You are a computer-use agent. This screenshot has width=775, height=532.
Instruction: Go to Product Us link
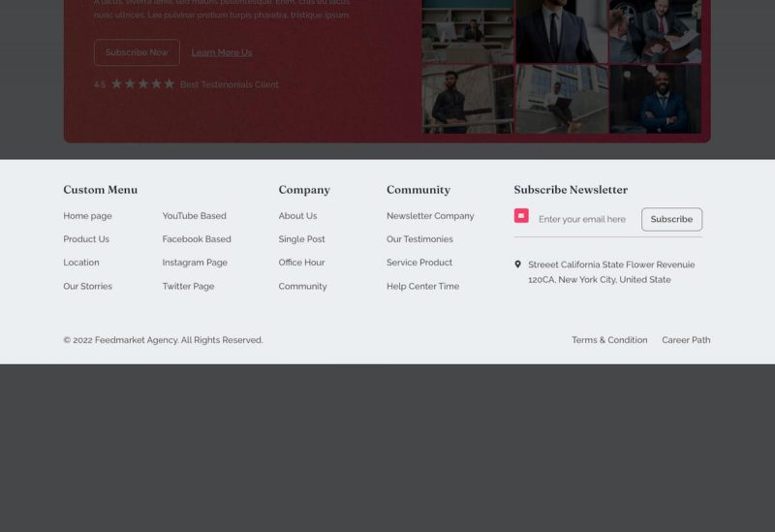coord(86,239)
